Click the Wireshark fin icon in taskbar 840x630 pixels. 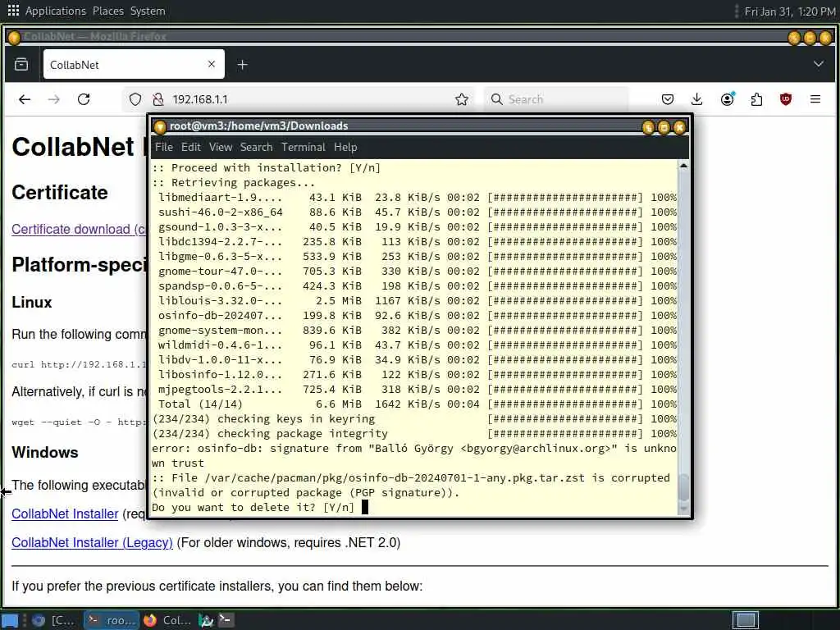[206, 620]
